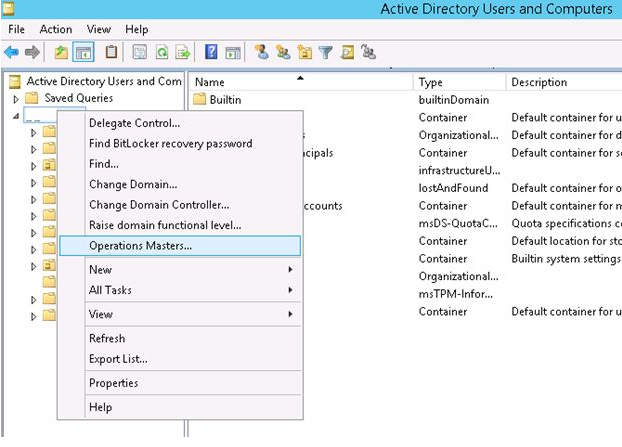Sort by the Description column header
The height and width of the screenshot is (447, 622).
click(564, 82)
